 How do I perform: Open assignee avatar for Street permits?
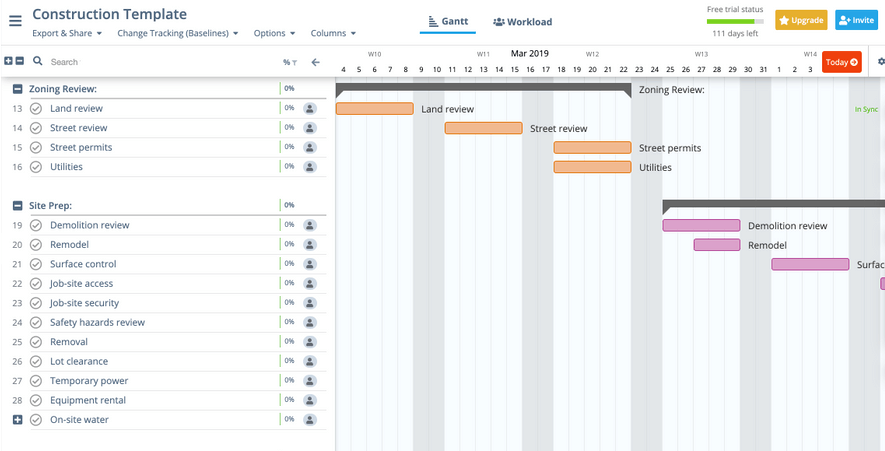[x=309, y=147]
